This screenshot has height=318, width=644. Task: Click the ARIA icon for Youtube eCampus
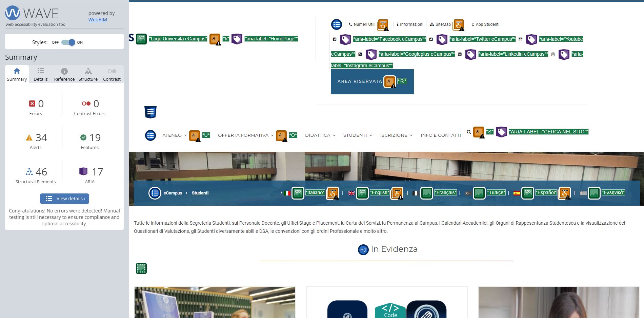tap(531, 40)
